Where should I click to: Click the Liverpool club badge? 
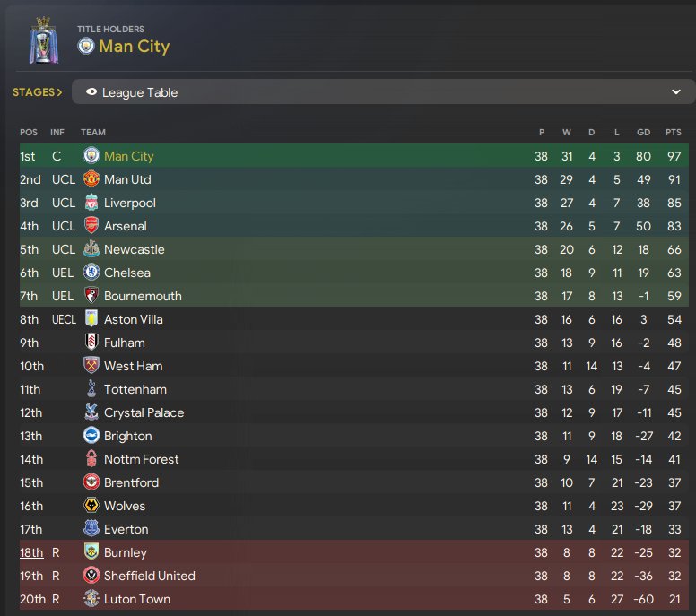[91, 203]
